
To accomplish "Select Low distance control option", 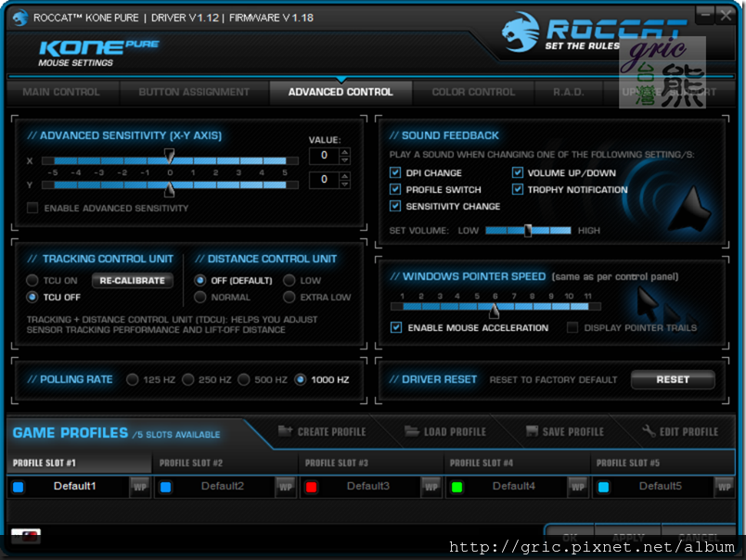I will [289, 281].
